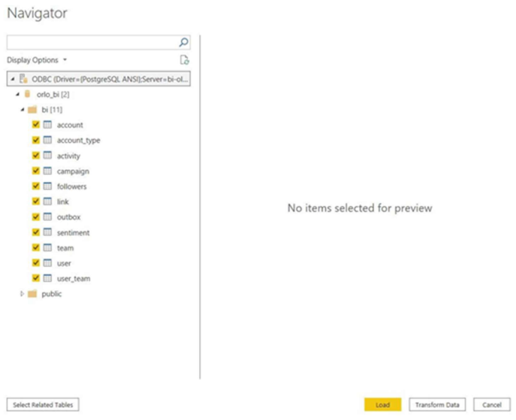Screen dimensions: 516x420
Task: Click the orlo_bi database icon
Action: (28, 95)
